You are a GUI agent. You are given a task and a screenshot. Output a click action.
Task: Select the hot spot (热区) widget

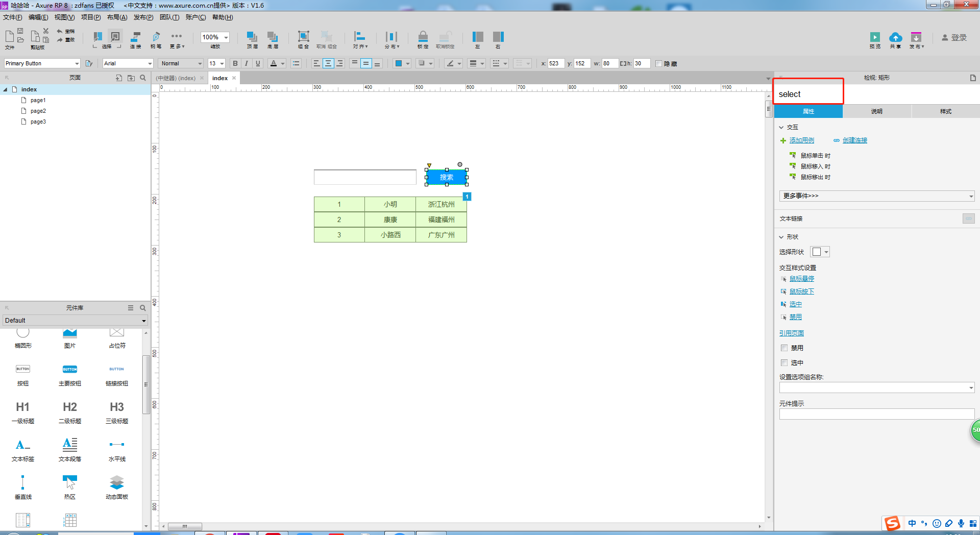coord(70,487)
